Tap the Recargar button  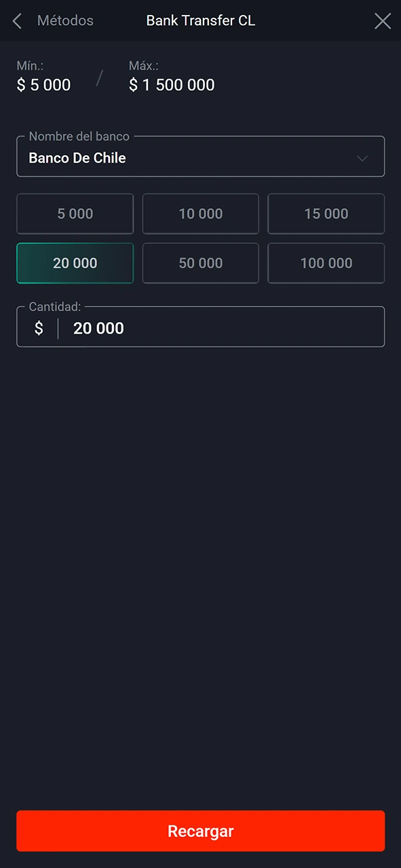coord(200,831)
